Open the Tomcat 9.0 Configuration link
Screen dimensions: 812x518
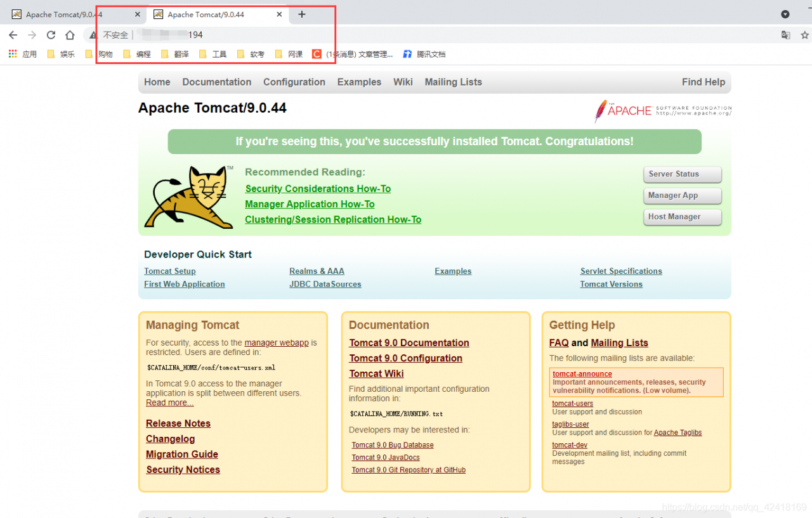tap(406, 358)
